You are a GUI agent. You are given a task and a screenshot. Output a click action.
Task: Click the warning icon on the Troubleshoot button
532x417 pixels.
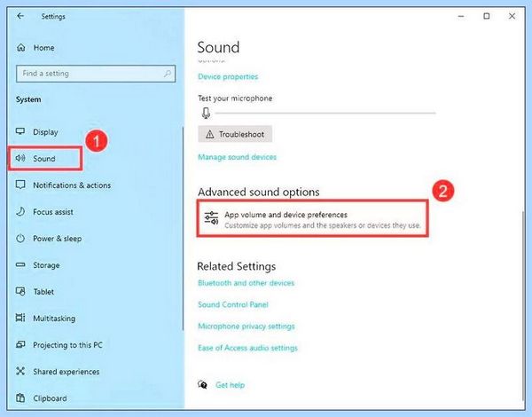[209, 135]
